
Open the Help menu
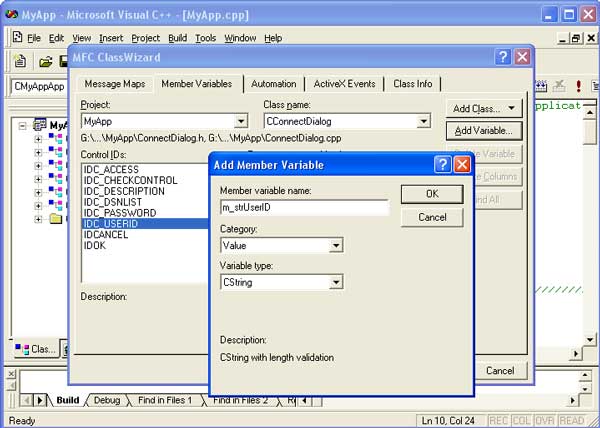pos(273,38)
